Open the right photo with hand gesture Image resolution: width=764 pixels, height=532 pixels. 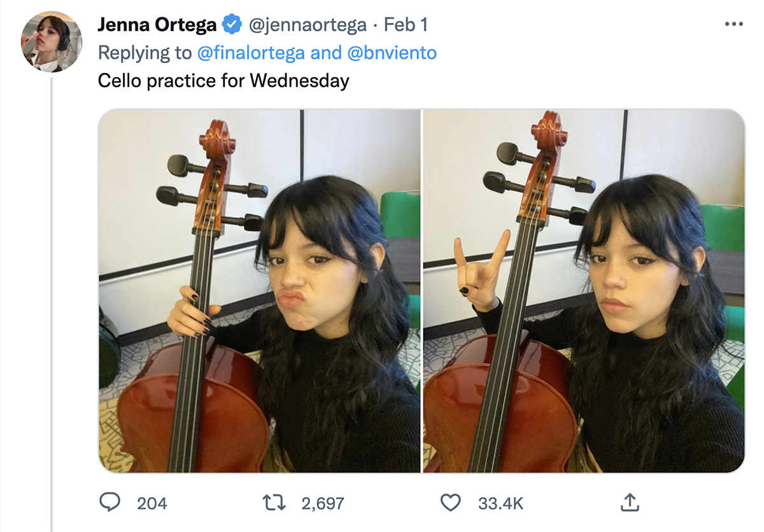click(584, 291)
